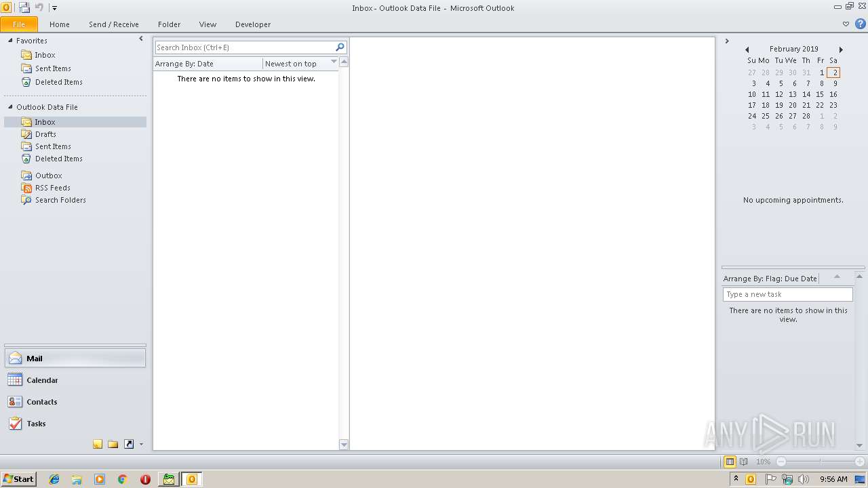868x488 pixels.
Task: Click the Notes icon in the navigation pane
Action: (98, 445)
